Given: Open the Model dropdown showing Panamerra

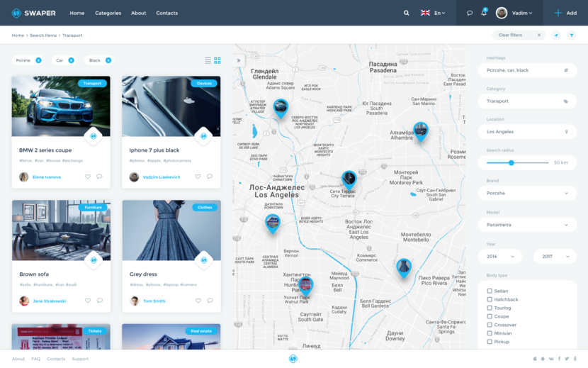Looking at the screenshot, I should pyautogui.click(x=527, y=225).
